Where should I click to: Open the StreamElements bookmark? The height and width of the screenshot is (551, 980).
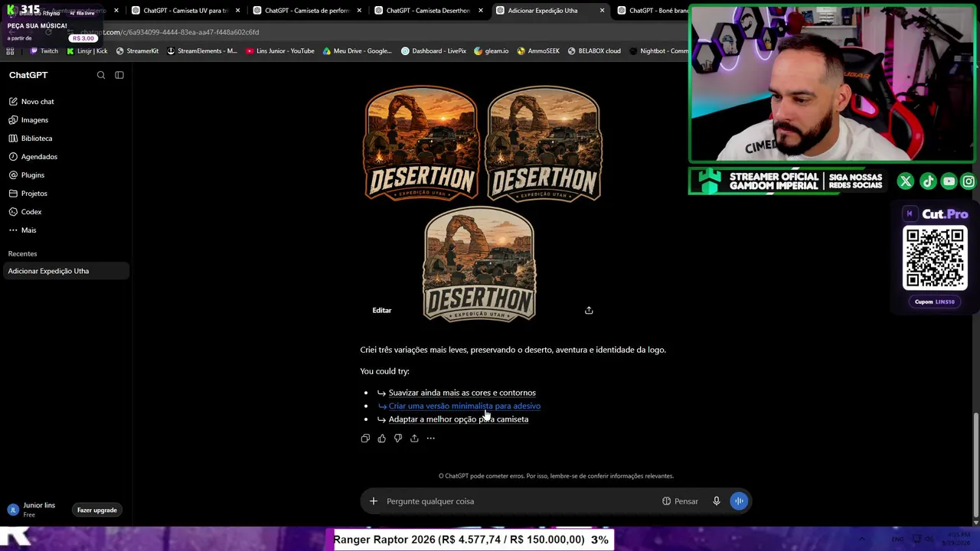[x=202, y=51]
